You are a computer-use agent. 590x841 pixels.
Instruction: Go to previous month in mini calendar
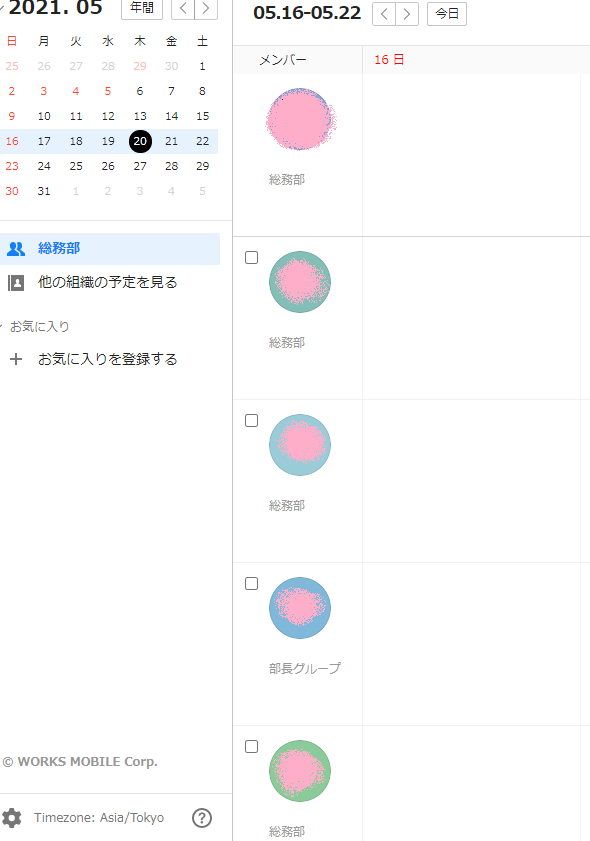point(183,9)
